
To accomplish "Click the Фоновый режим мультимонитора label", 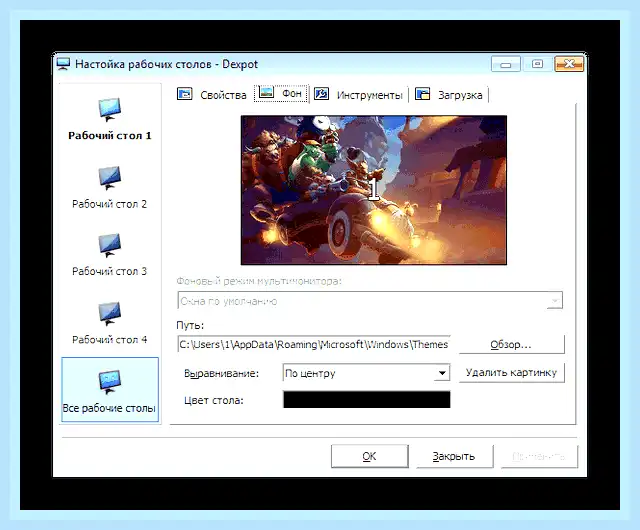I will [259, 281].
